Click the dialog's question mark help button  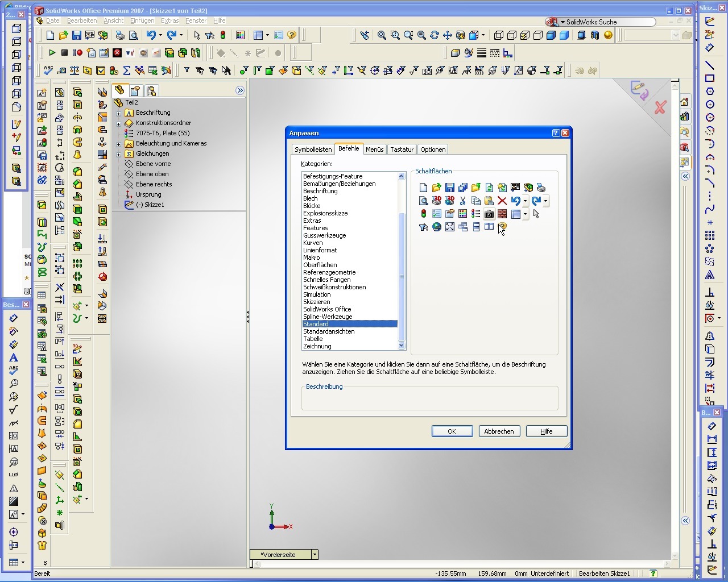(x=556, y=132)
